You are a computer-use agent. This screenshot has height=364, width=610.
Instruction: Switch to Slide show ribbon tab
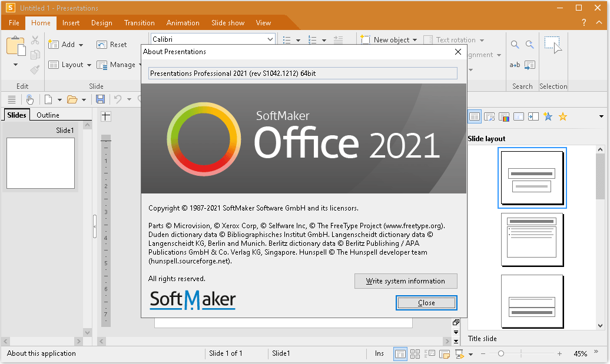click(228, 23)
